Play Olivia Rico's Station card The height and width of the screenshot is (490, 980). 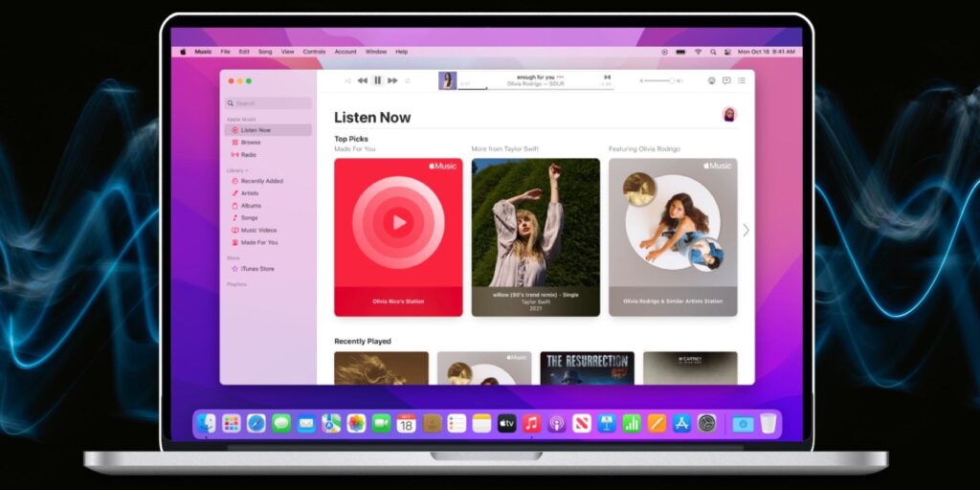(x=398, y=237)
